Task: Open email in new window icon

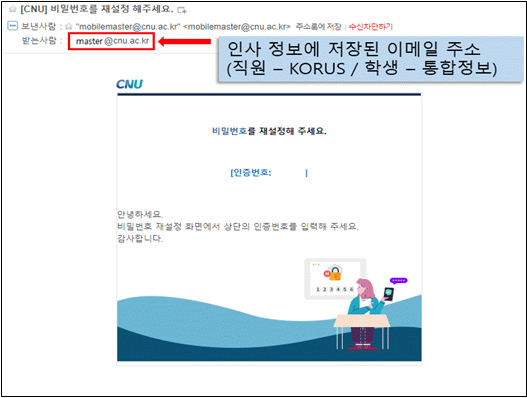Action: (182, 10)
